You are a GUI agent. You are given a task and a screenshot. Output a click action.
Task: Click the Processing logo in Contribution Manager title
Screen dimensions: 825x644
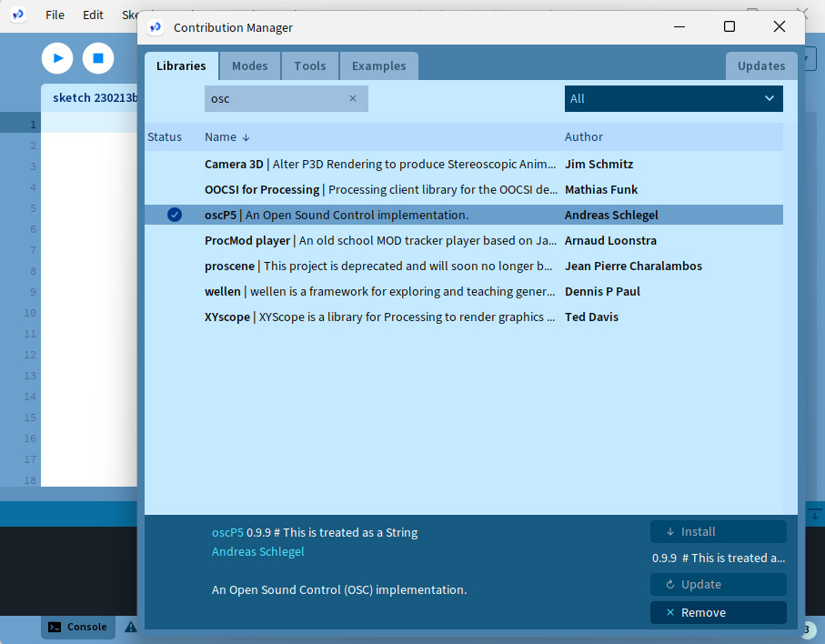click(156, 27)
